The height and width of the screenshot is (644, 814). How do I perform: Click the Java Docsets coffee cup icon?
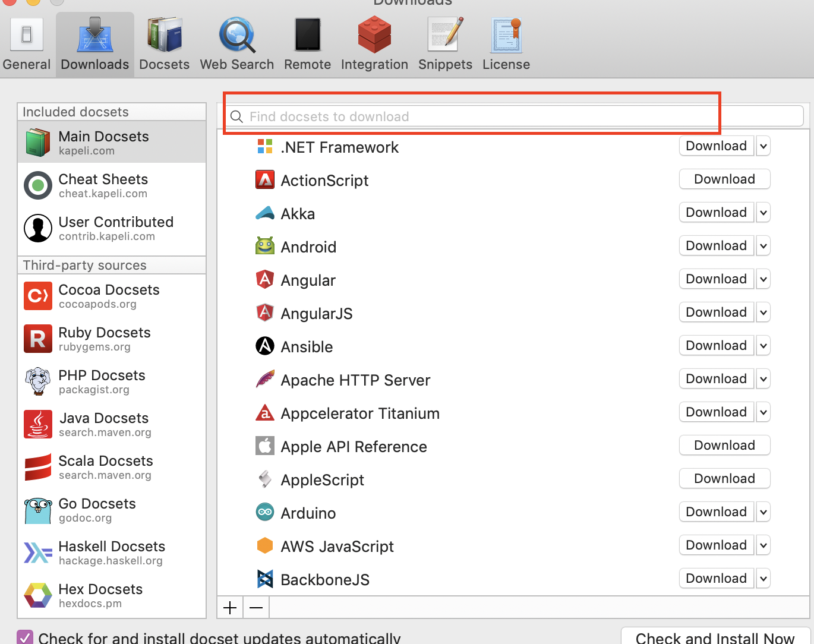38,424
